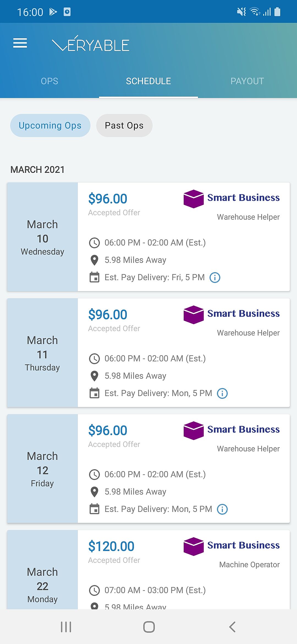Tap location pin on March 11 card

coord(94,376)
